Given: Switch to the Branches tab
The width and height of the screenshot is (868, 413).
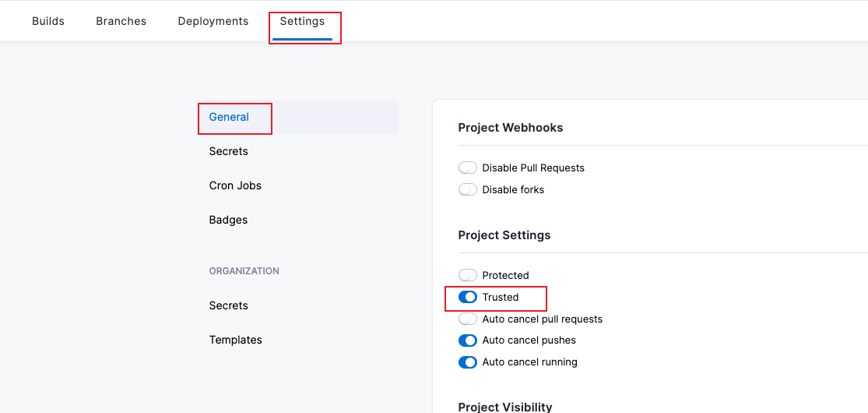Looking at the screenshot, I should pyautogui.click(x=121, y=21).
